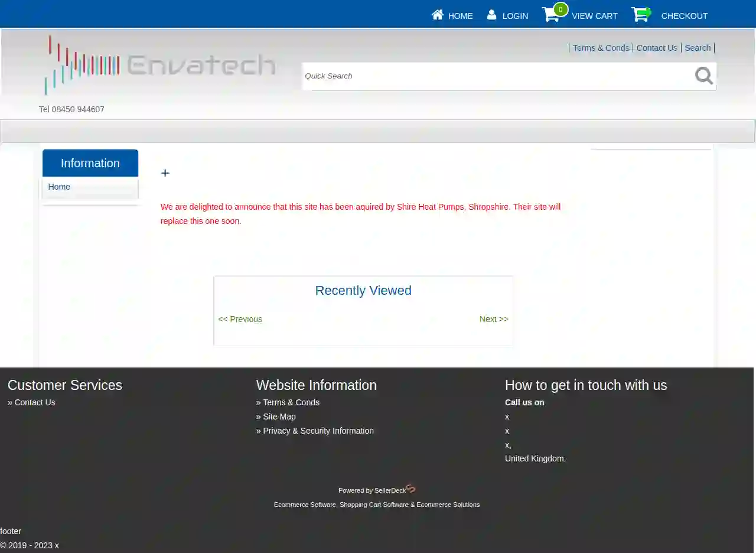This screenshot has width=756, height=553.
Task: Open footer Site Map link
Action: pos(279,417)
